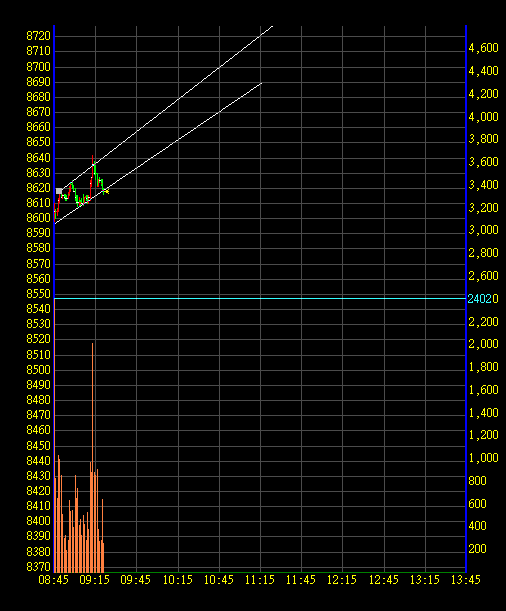506x611 pixels.
Task: Click the 1,200 volume axis label
Action: click(483, 435)
